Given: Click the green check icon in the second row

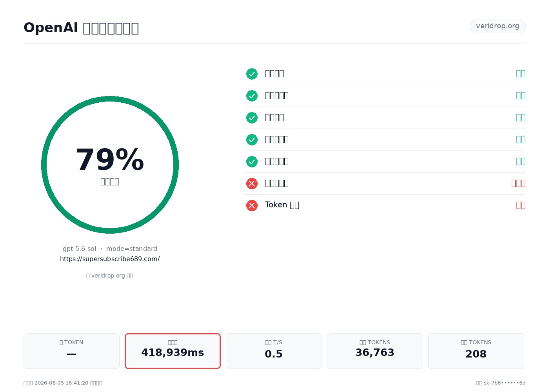Looking at the screenshot, I should click(x=252, y=96).
